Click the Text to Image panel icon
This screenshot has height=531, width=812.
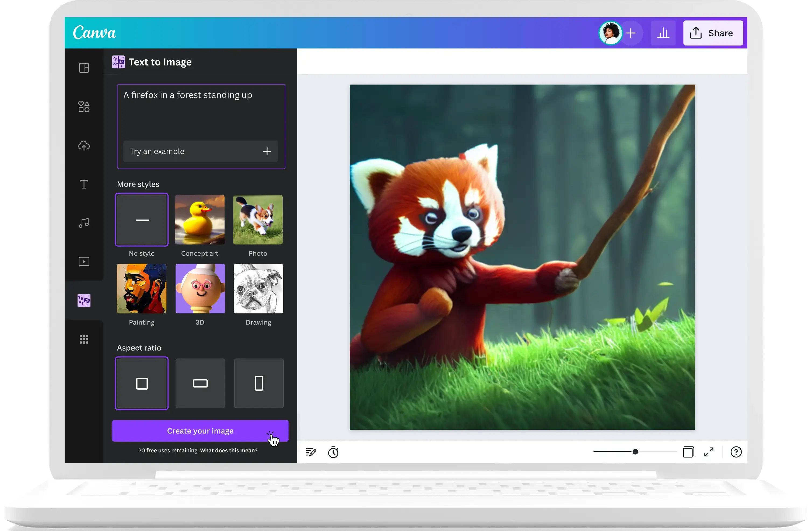118,62
